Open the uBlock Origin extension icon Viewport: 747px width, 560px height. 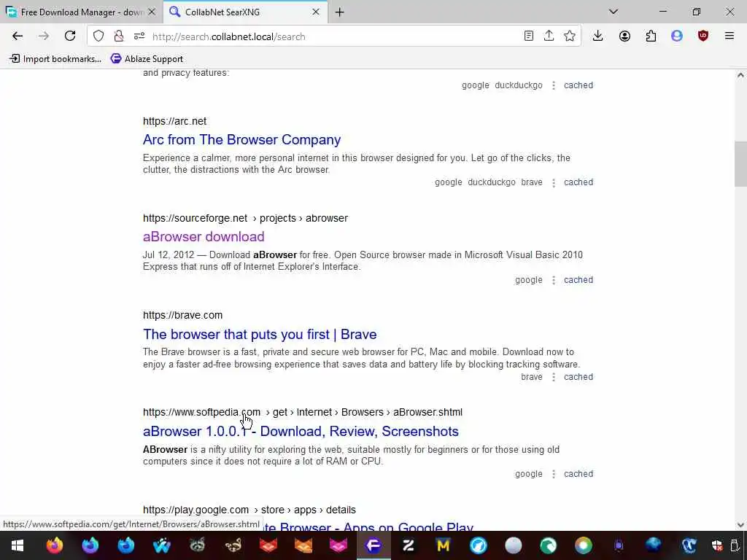[703, 36]
